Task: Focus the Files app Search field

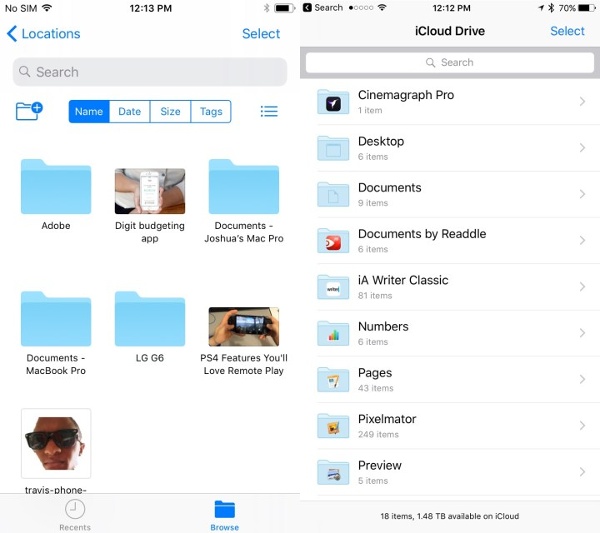Action: click(150, 72)
